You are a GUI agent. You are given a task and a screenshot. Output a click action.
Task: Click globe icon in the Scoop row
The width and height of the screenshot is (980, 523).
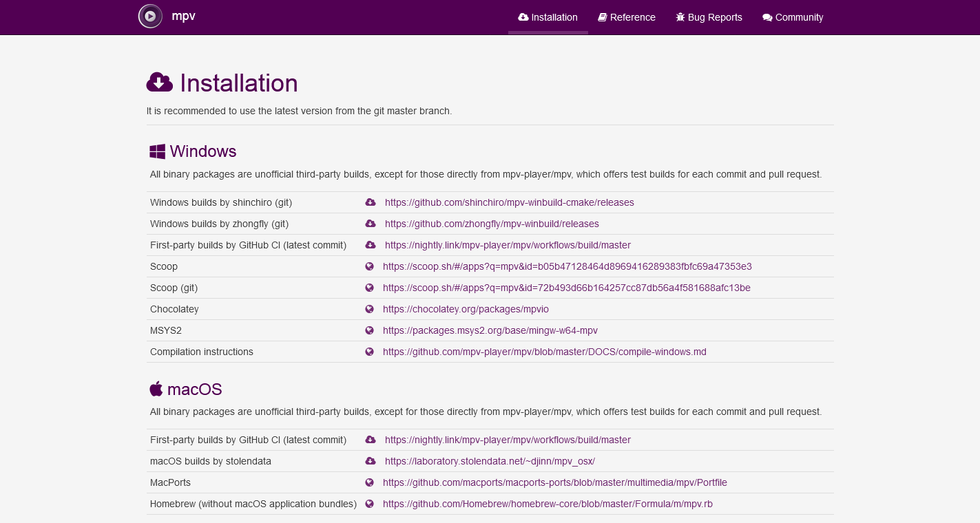369,266
